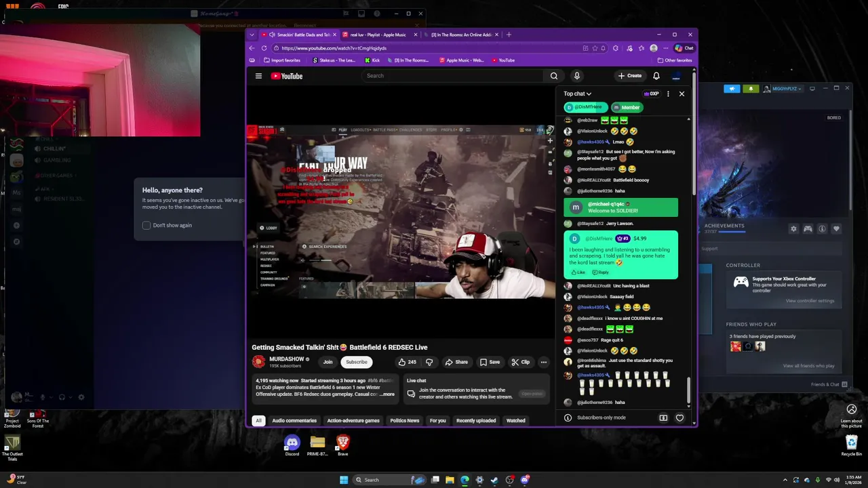Image resolution: width=868 pixels, height=488 pixels.
Task: Favorite this page with star icon
Action: 595,48
